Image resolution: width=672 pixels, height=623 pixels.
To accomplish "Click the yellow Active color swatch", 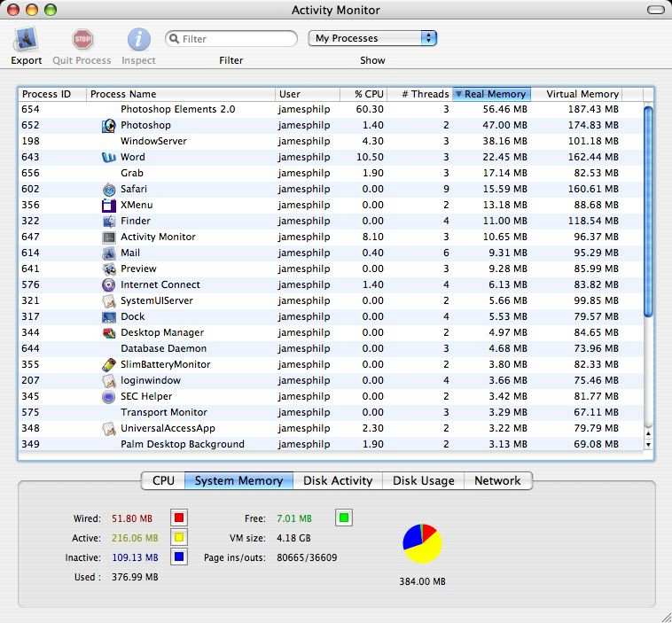I will (179, 538).
